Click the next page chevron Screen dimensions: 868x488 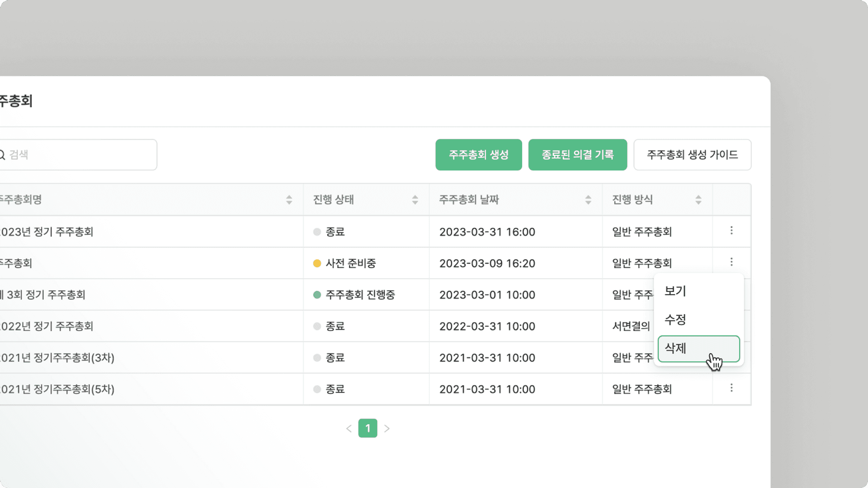(387, 429)
